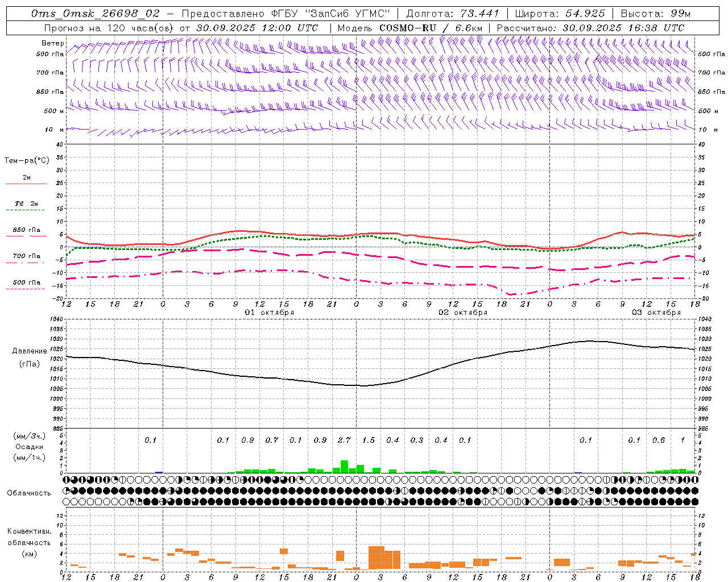Click the 0.6 precipitation value

(x=659, y=440)
